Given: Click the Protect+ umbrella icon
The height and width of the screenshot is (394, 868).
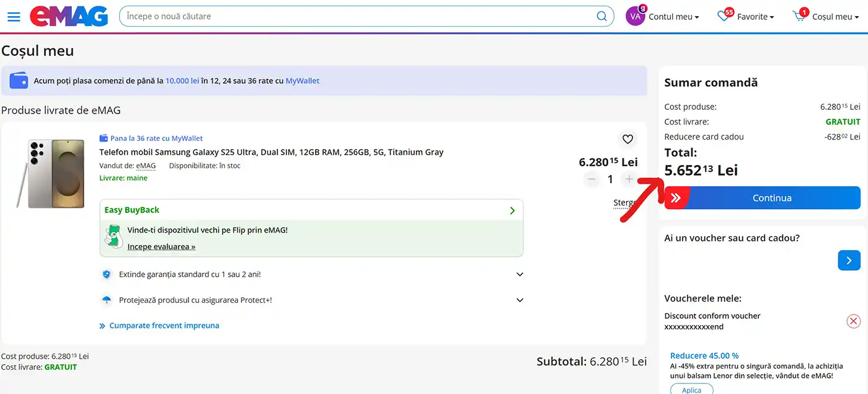Looking at the screenshot, I should 107,300.
